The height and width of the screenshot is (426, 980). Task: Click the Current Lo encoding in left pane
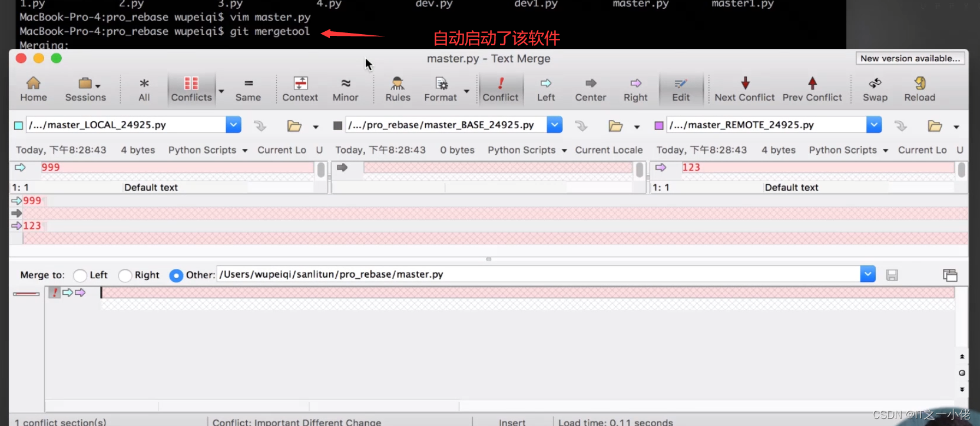click(x=282, y=150)
